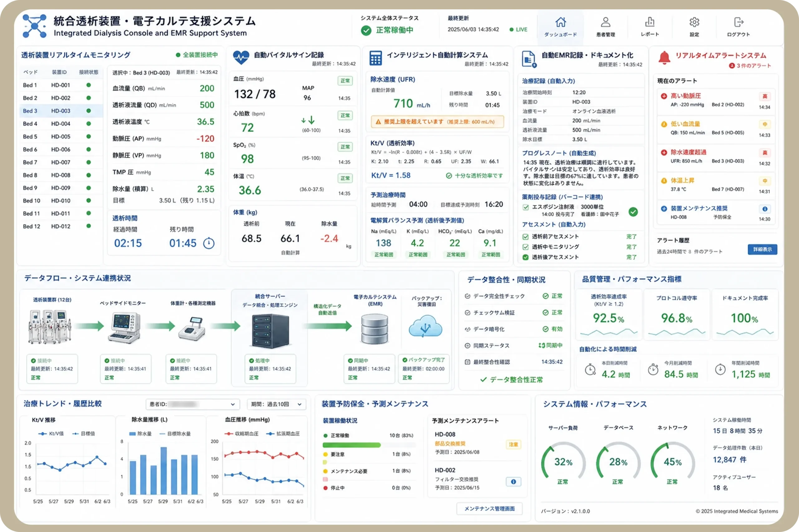The height and width of the screenshot is (532, 799).
Task: Click the 今月削減時間 stopwatch icon
Action: click(x=653, y=369)
